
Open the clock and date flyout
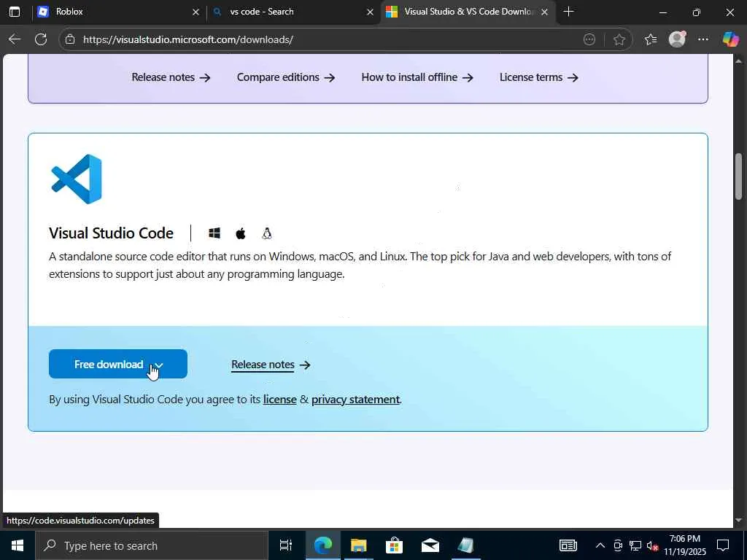(x=684, y=545)
